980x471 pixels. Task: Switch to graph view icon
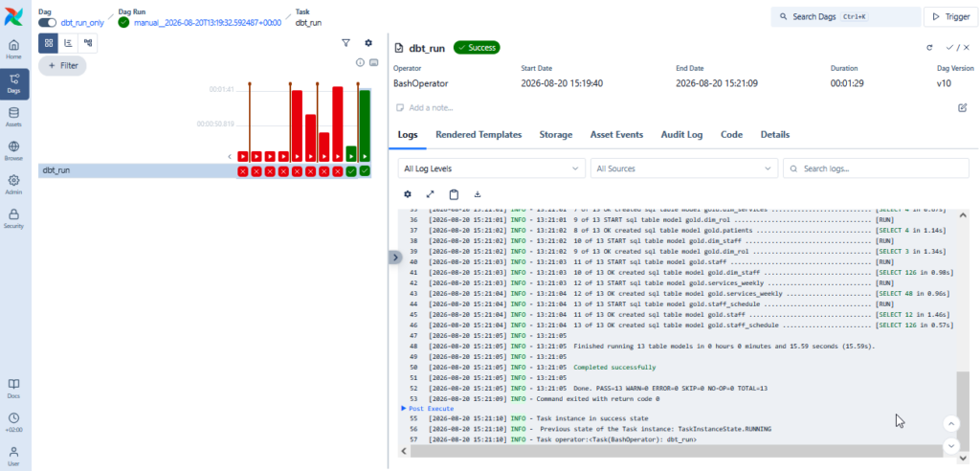click(x=88, y=43)
